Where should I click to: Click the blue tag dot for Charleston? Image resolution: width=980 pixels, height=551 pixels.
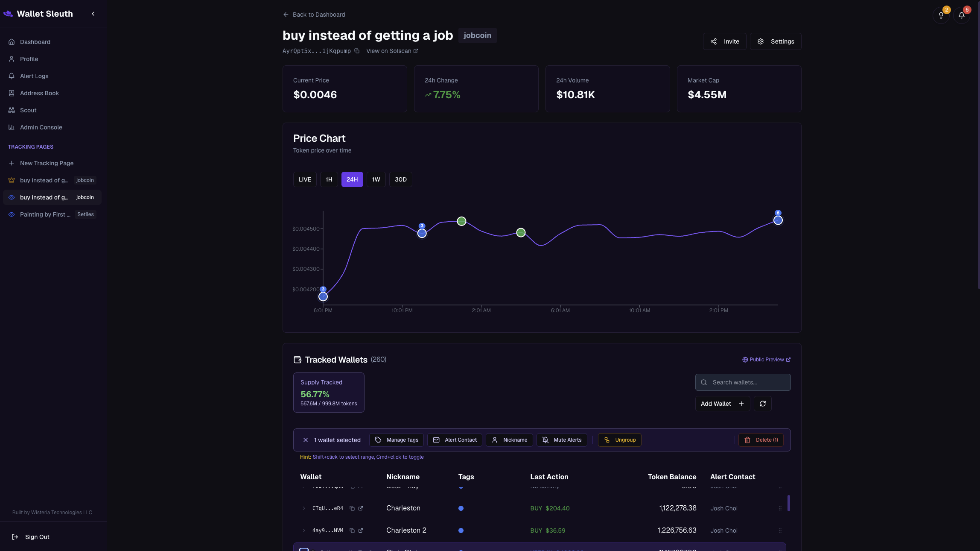pyautogui.click(x=461, y=508)
